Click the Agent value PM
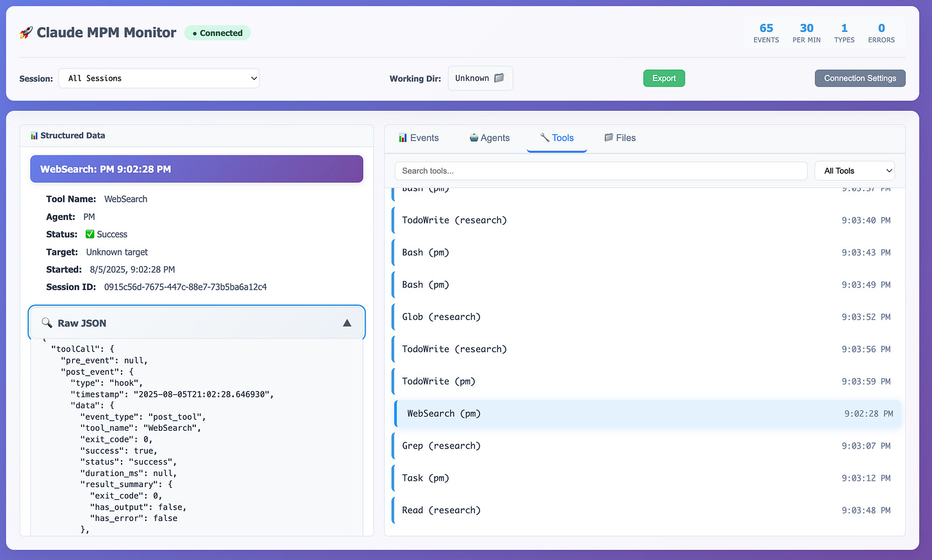This screenshot has height=560, width=932. 89,217
